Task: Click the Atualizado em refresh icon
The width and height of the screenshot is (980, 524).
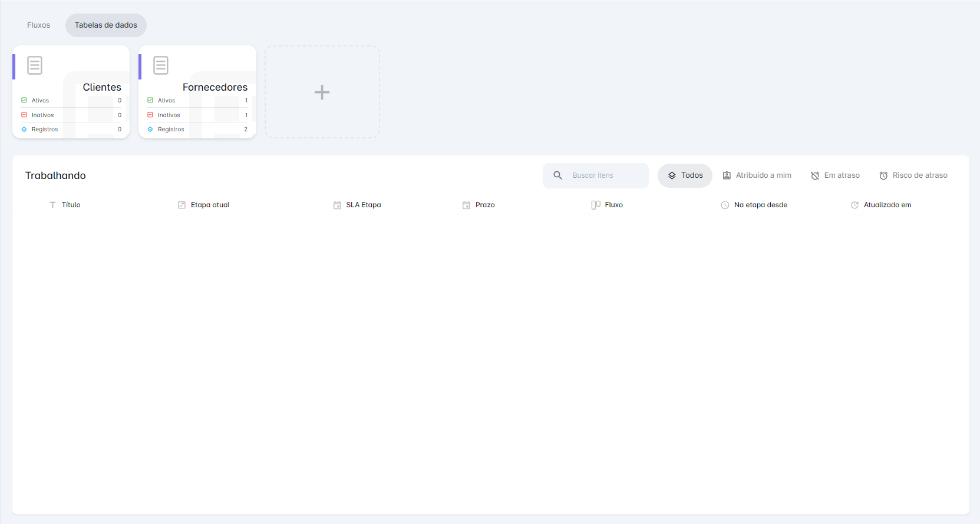Action: coord(854,205)
